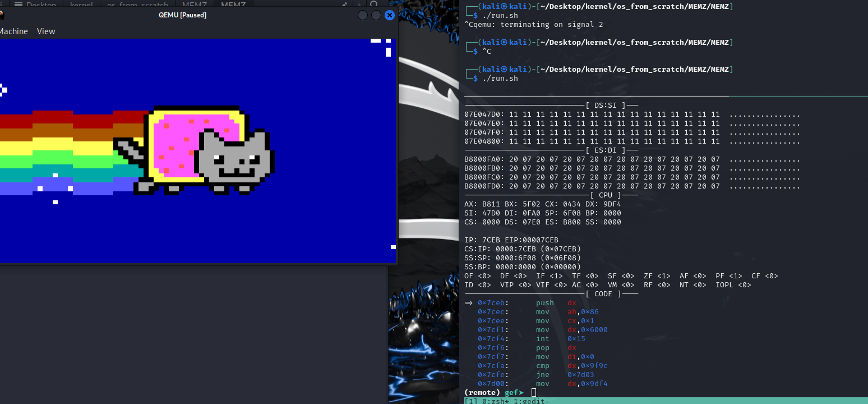This screenshot has height=404, width=868.
Task: Open the View menu in QEMU
Action: (x=46, y=31)
